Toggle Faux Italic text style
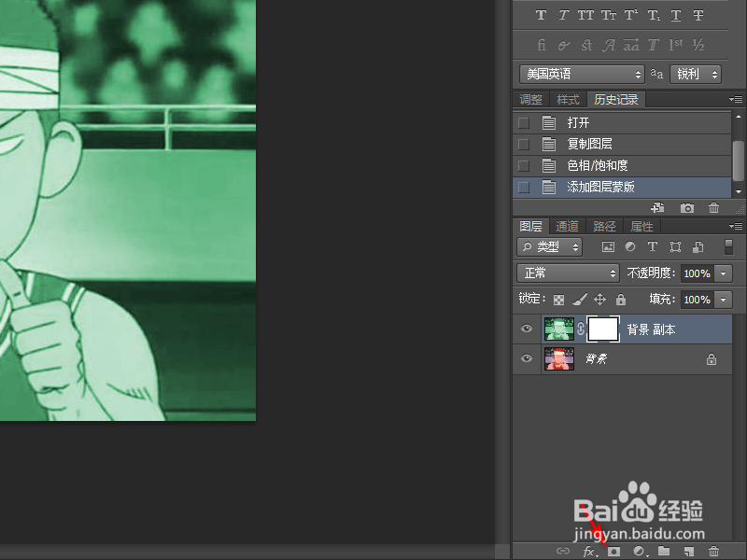The height and width of the screenshot is (560, 747). click(564, 15)
